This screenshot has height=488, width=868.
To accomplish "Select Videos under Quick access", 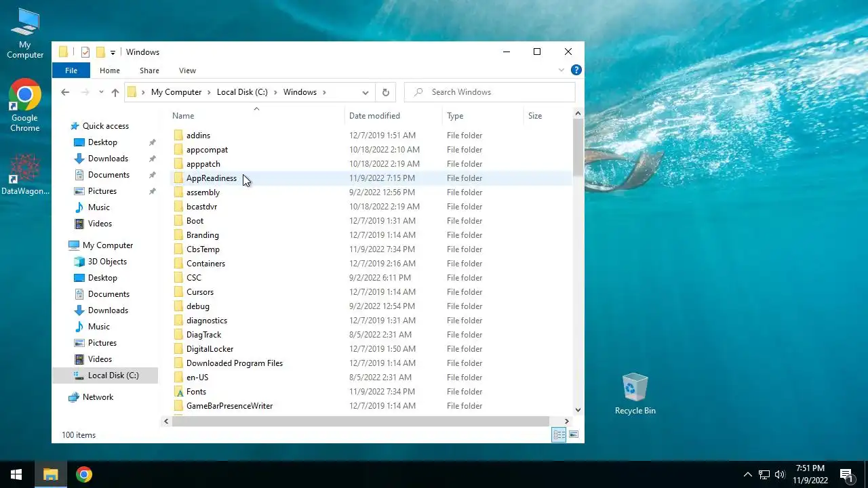I will pos(100,224).
